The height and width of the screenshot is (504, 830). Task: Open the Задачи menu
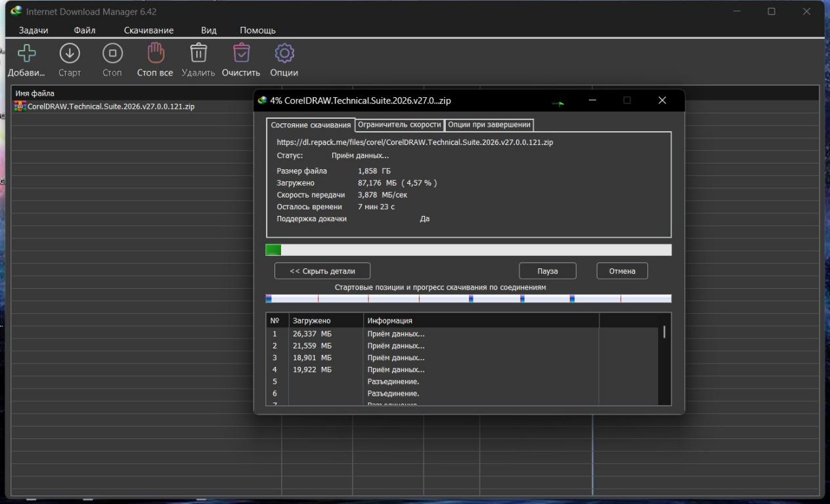33,30
